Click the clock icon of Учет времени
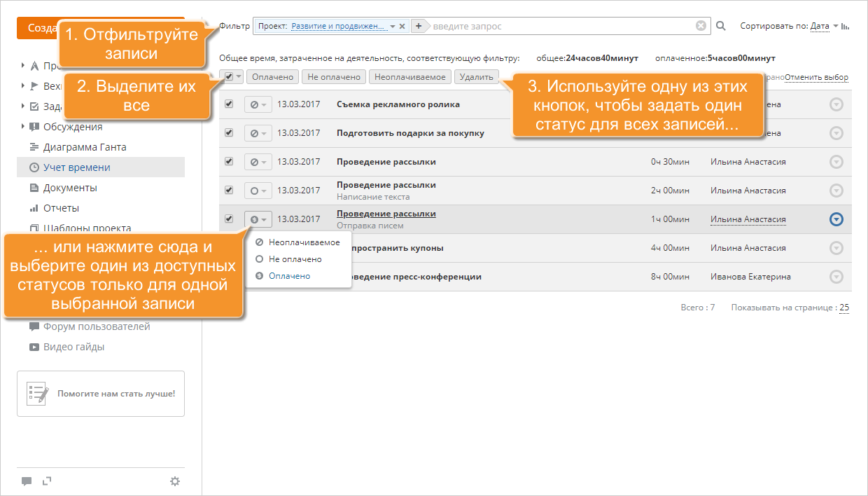868x496 pixels. point(34,167)
